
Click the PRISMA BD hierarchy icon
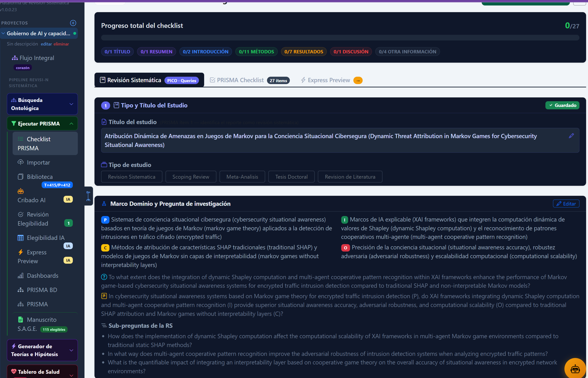pyautogui.click(x=20, y=290)
